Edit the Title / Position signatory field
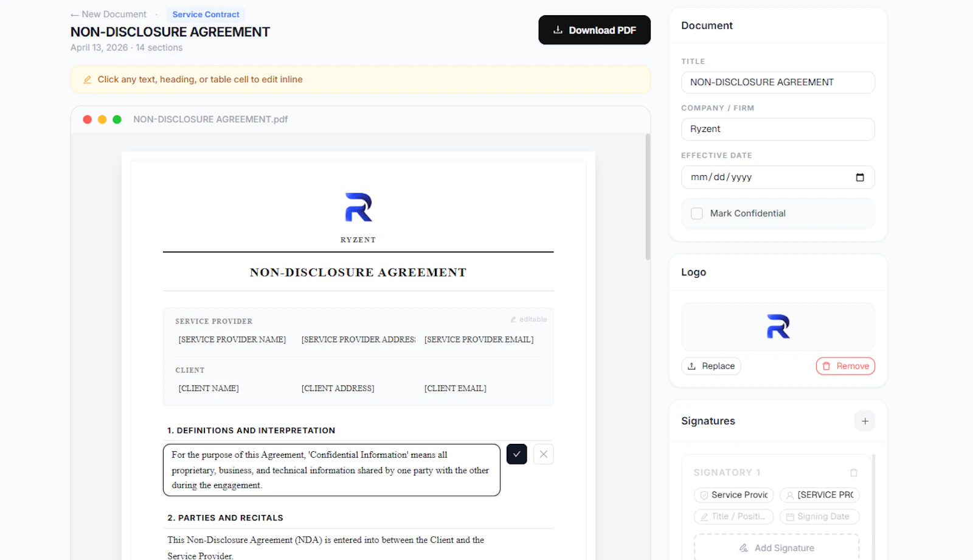The width and height of the screenshot is (973, 560). pos(733,516)
